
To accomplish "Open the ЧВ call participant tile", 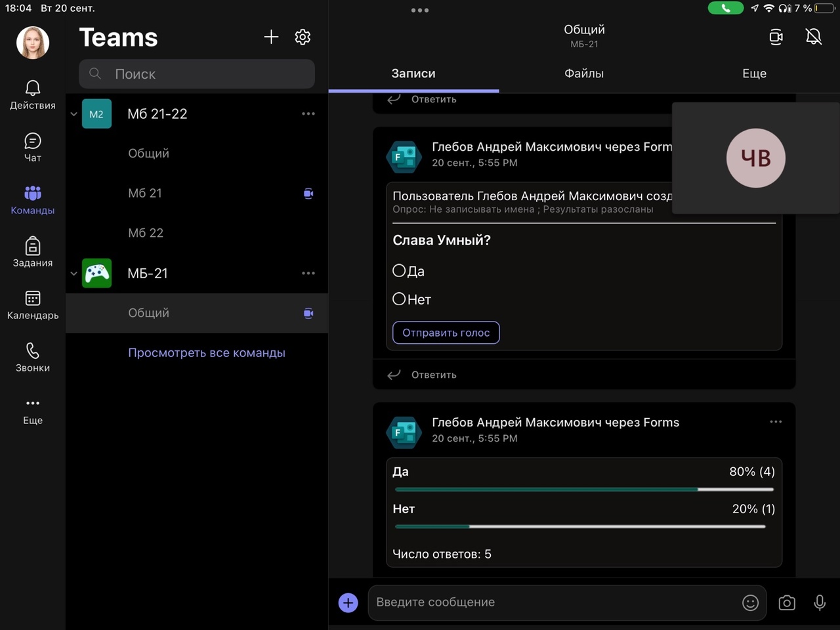I will click(x=756, y=157).
